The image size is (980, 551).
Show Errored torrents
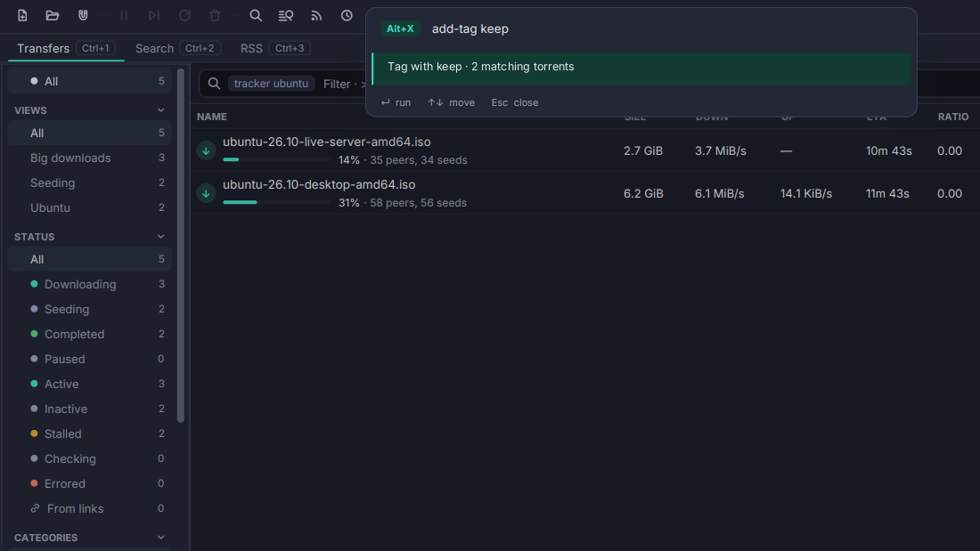[x=89, y=483]
